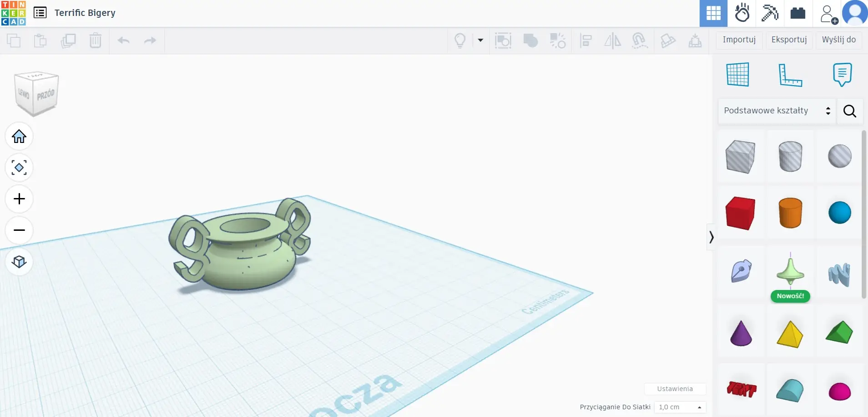
Task: Open the Eksportuj dialog
Action: tap(789, 40)
